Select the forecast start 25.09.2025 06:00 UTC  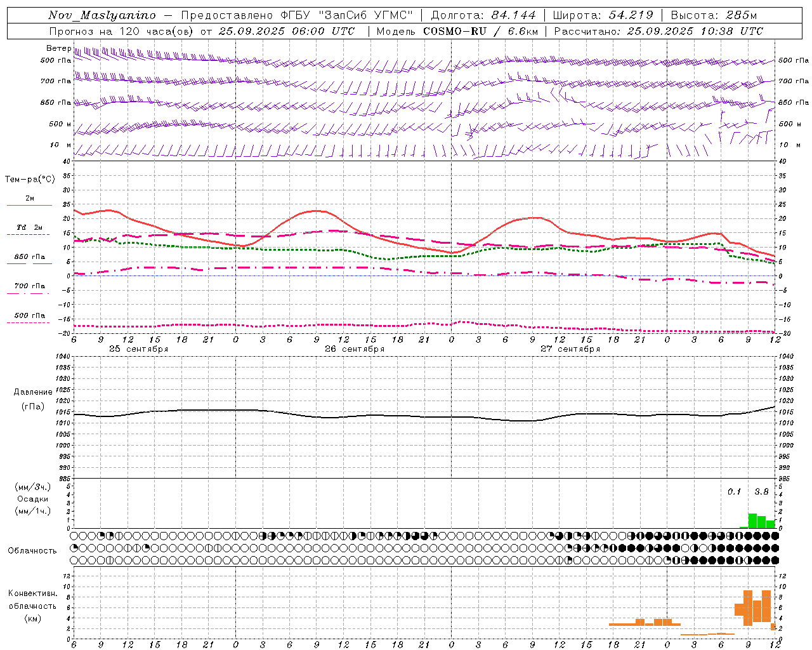tap(287, 31)
